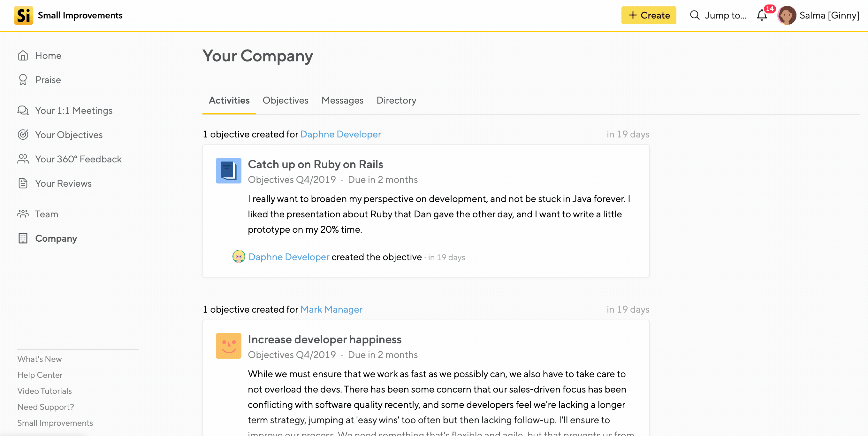This screenshot has height=436, width=868.
Task: Open the Salma [Ginny] profile menu
Action: point(819,15)
